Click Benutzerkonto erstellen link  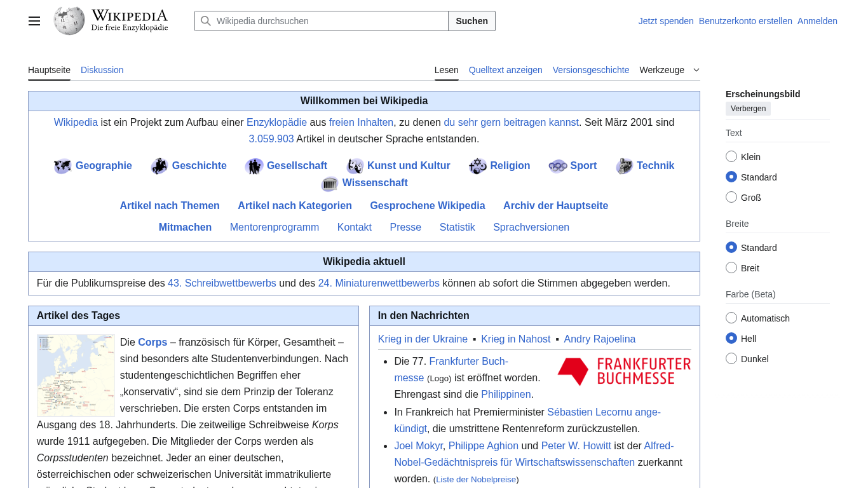(x=745, y=21)
